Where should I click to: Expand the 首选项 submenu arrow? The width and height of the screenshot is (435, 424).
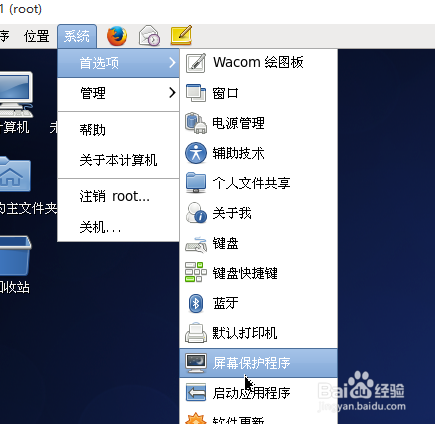pyautogui.click(x=172, y=63)
